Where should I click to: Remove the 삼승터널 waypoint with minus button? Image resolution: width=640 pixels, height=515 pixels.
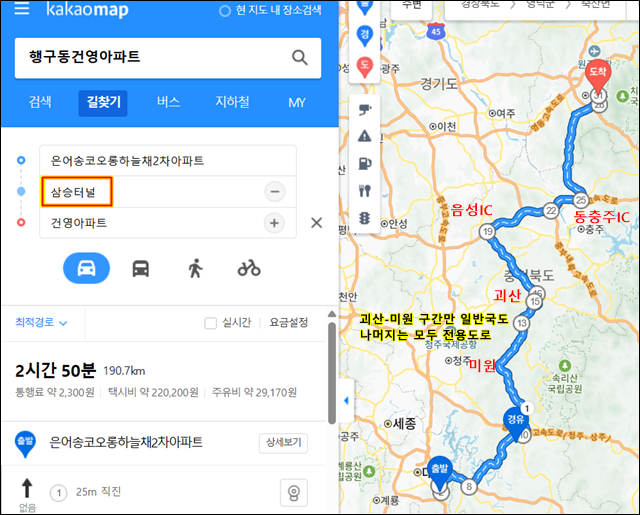tap(275, 191)
